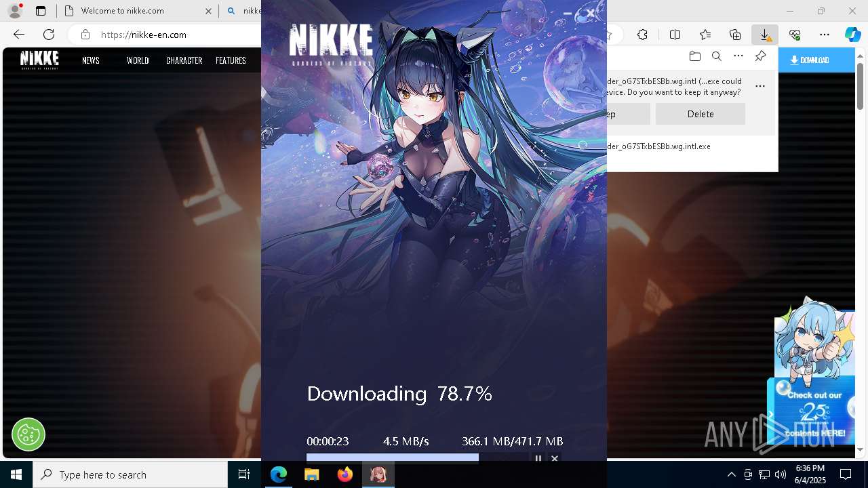
Task: Open the Edge Downloads toolbar button
Action: 764,35
